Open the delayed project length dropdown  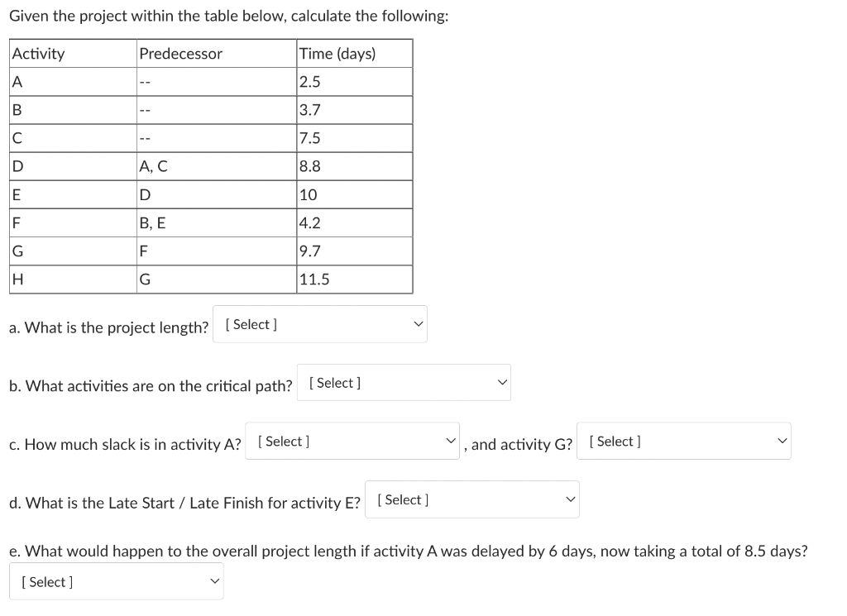[116, 580]
